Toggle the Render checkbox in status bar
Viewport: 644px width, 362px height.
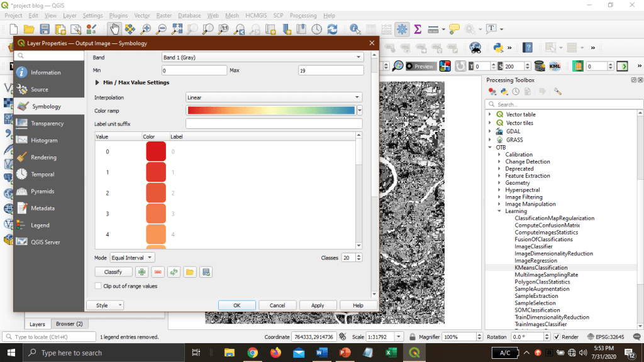point(557,337)
